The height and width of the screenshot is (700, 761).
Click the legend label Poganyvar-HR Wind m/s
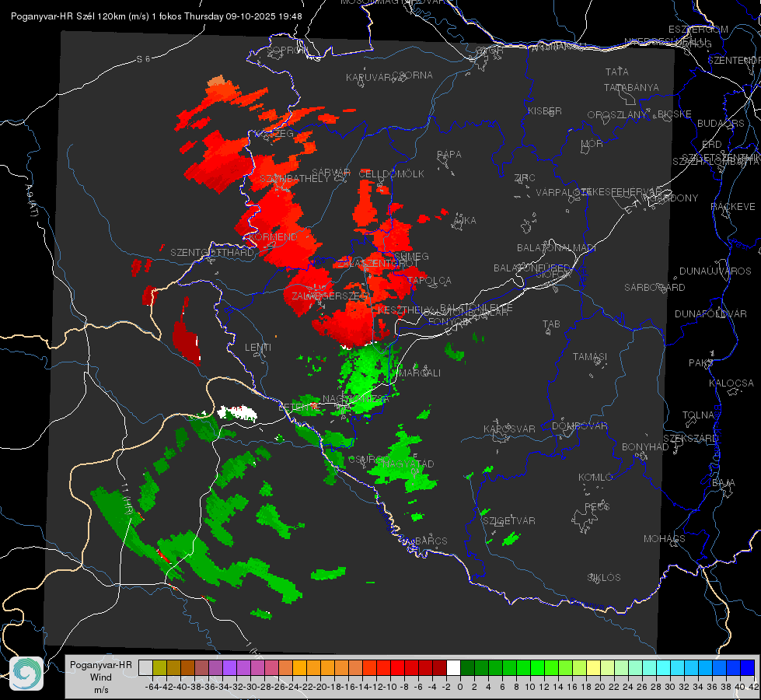(x=101, y=677)
